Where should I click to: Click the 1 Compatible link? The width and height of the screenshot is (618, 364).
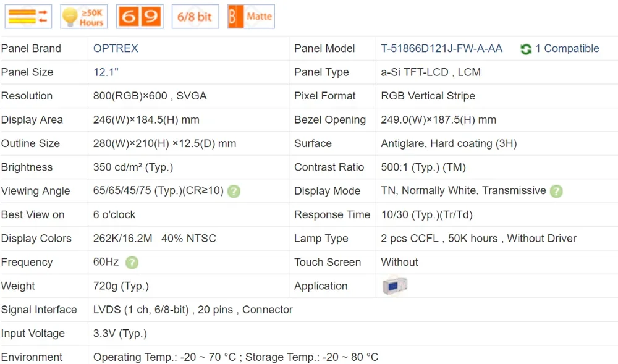point(567,48)
